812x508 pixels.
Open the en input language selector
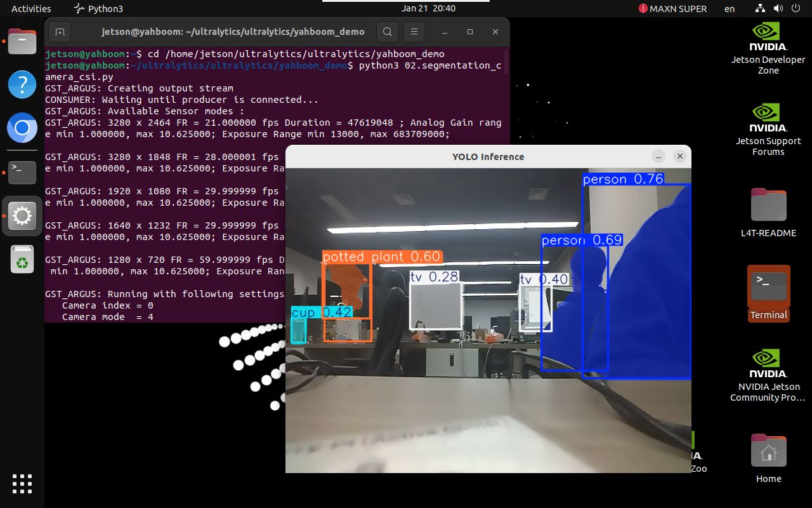[x=730, y=9]
